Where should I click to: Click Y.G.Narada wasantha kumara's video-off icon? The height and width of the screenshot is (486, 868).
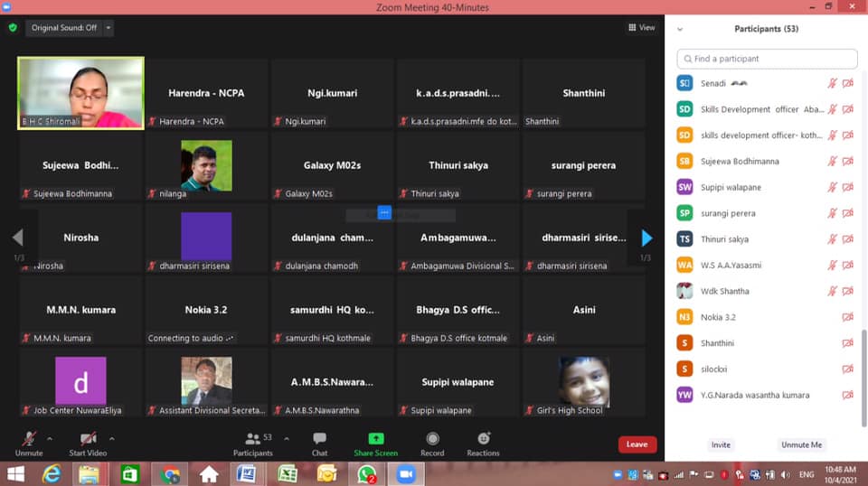(847, 396)
